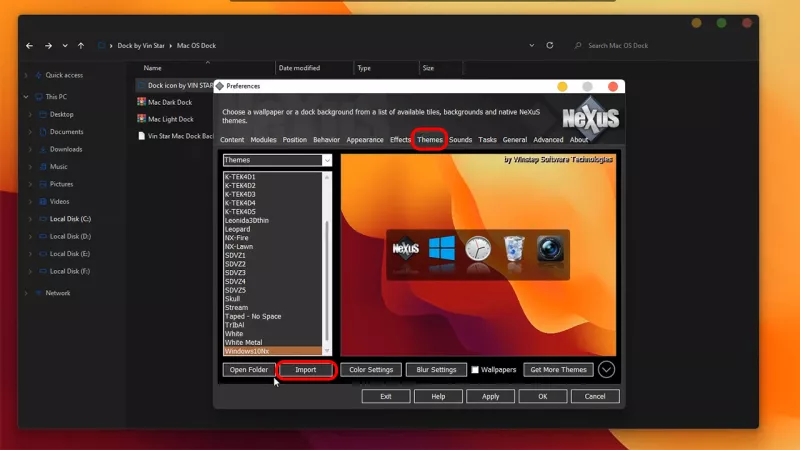Select the K-TEK4D1 theme
Viewport: 800px width, 450px height.
tap(240, 177)
